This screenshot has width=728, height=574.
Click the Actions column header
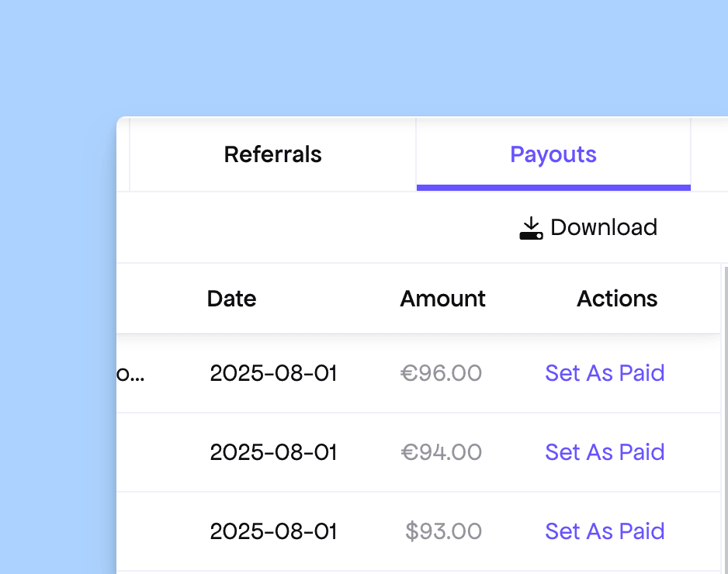(x=617, y=299)
